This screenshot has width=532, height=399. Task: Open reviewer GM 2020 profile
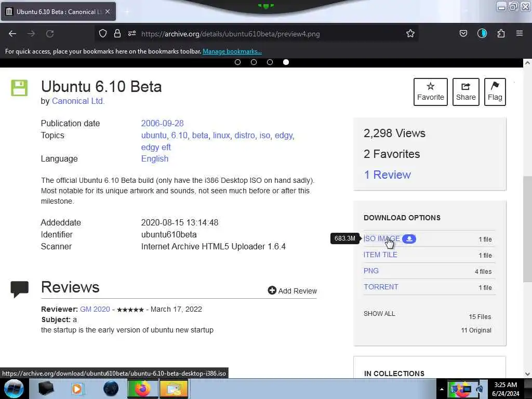pyautogui.click(x=95, y=309)
